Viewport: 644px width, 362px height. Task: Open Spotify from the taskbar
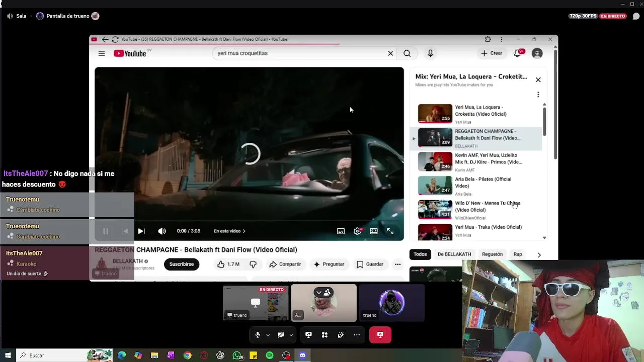(x=270, y=355)
